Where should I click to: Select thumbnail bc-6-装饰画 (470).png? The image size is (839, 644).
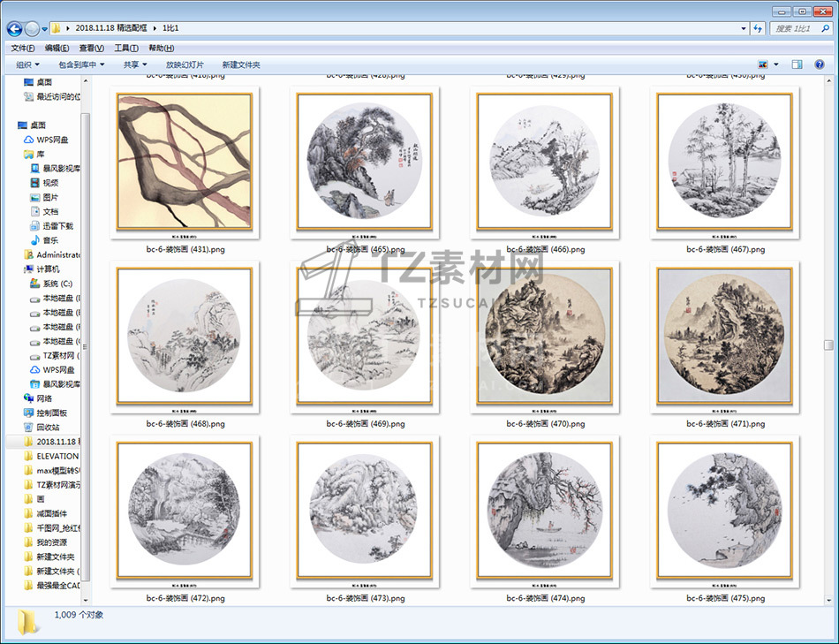pos(545,338)
